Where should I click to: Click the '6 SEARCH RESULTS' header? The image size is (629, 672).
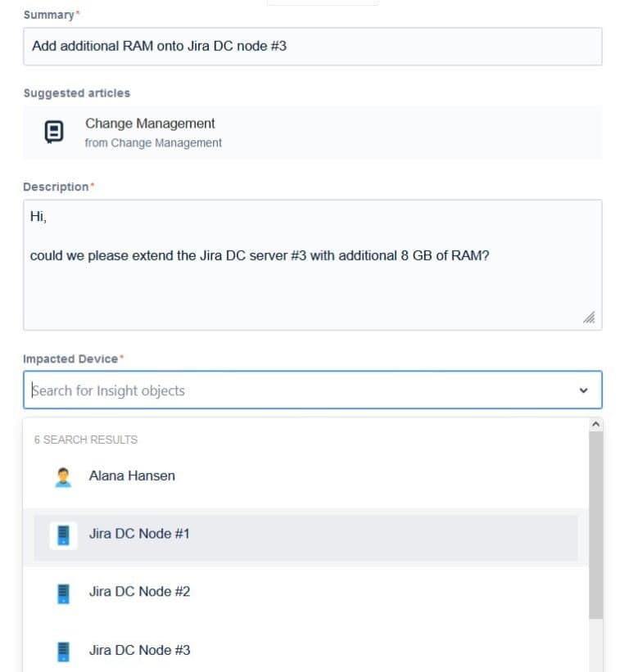coord(85,440)
